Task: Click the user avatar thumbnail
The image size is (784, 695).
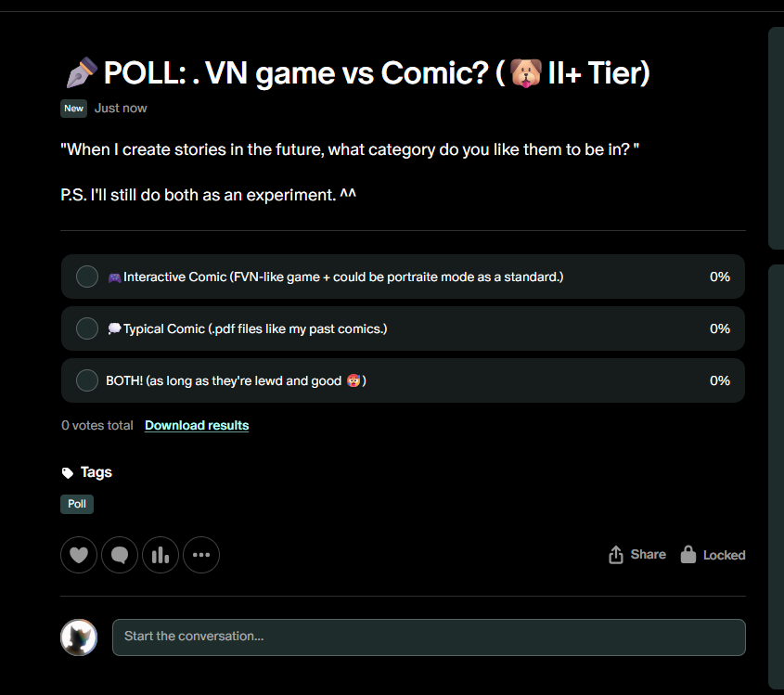Action: [79, 637]
